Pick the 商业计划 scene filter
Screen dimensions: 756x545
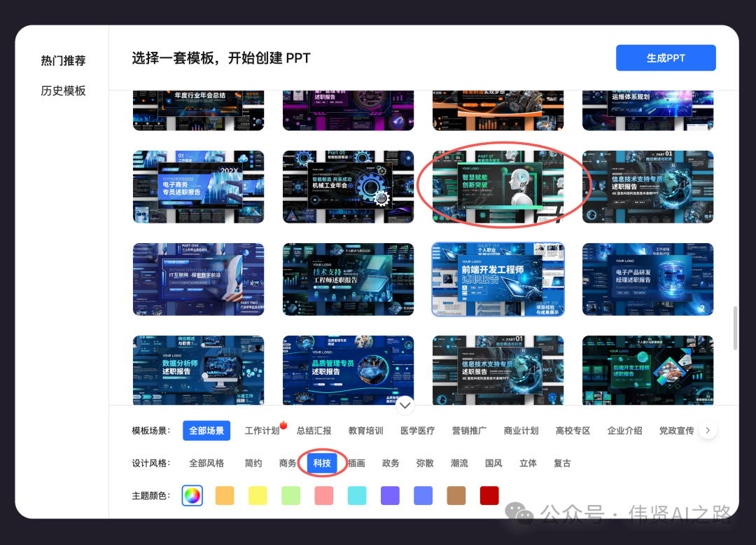[x=521, y=431]
